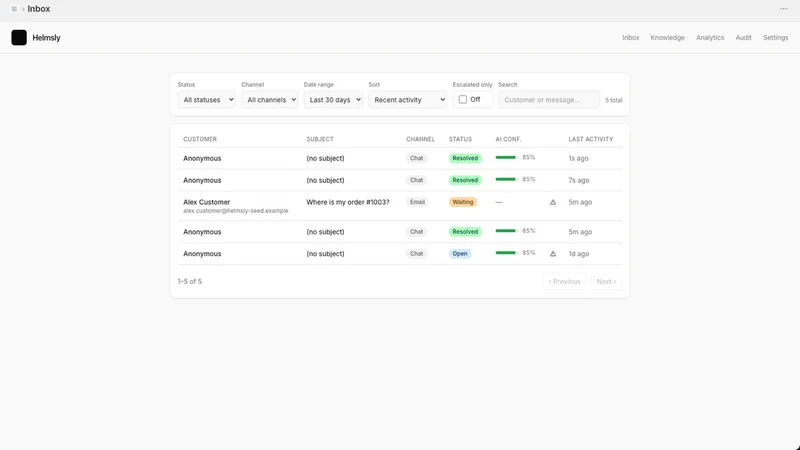The image size is (800, 450).
Task: Open the Settings page
Action: click(776, 38)
